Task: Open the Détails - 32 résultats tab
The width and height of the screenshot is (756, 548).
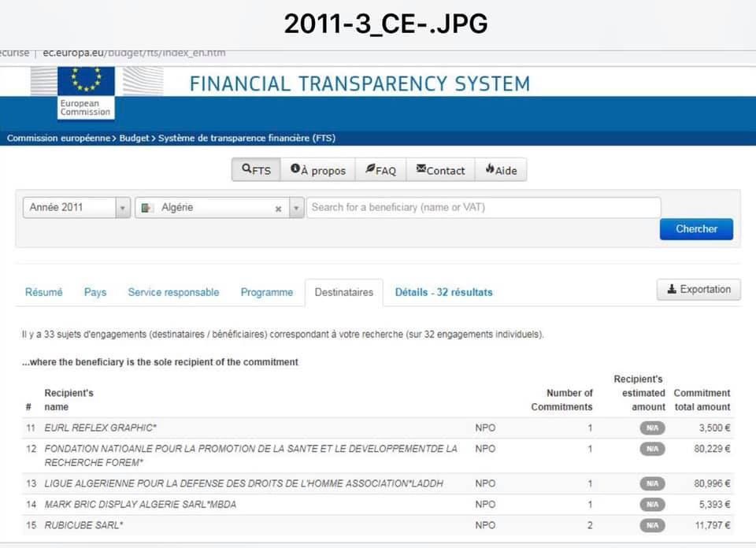Action: tap(443, 292)
